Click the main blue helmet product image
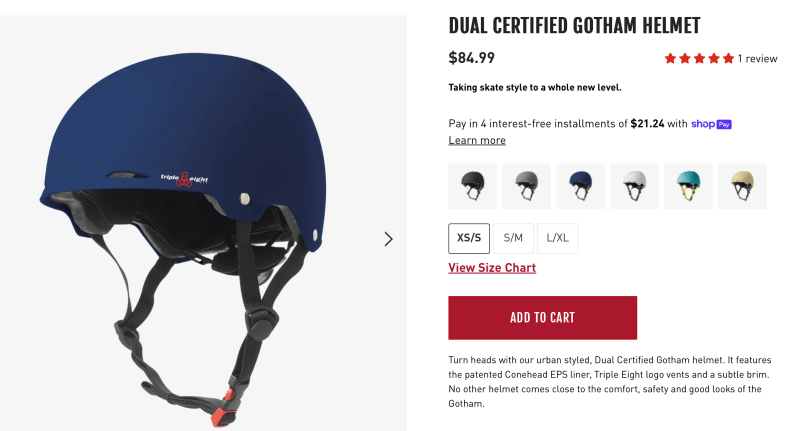 pyautogui.click(x=203, y=223)
